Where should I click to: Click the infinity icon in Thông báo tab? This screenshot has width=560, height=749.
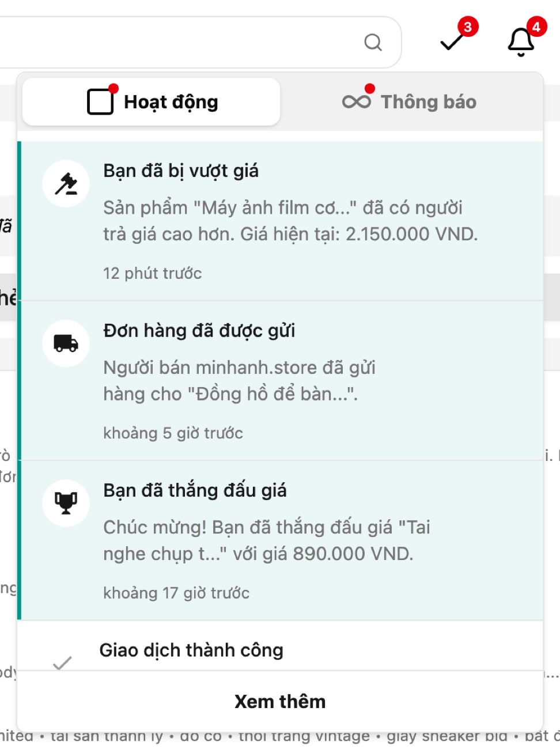coord(357,102)
